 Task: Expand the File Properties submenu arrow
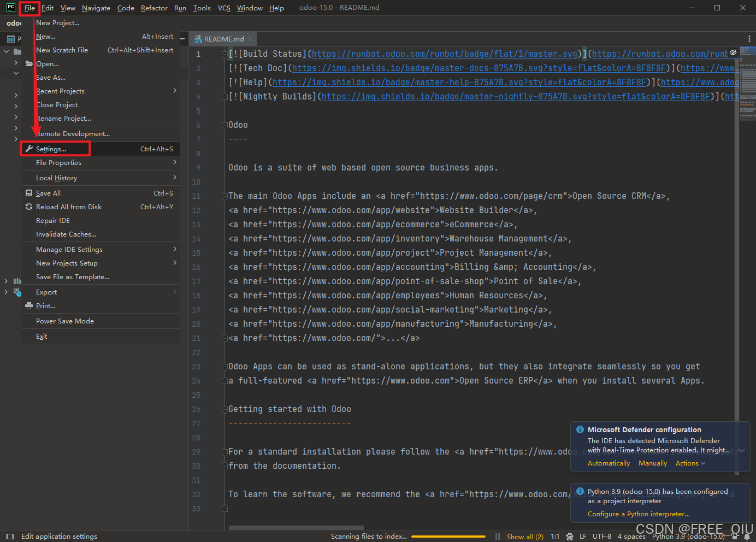click(x=175, y=162)
